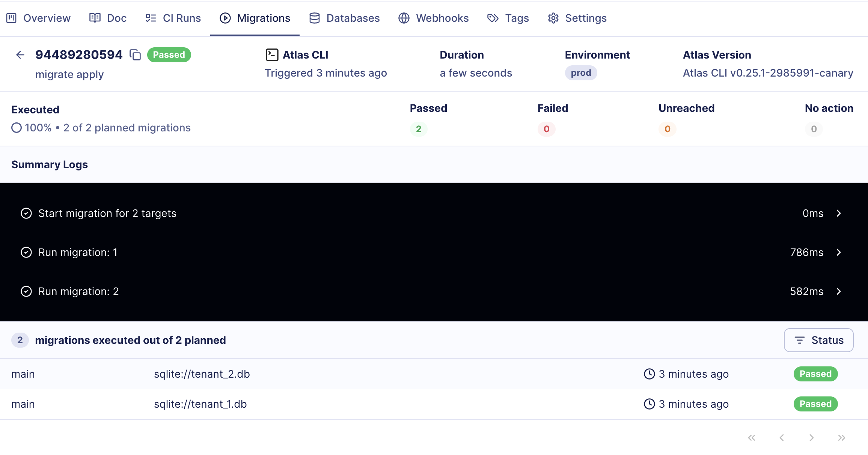The height and width of the screenshot is (455, 868).
Task: Click the circle indicator next to 100% executed
Action: 16,128
